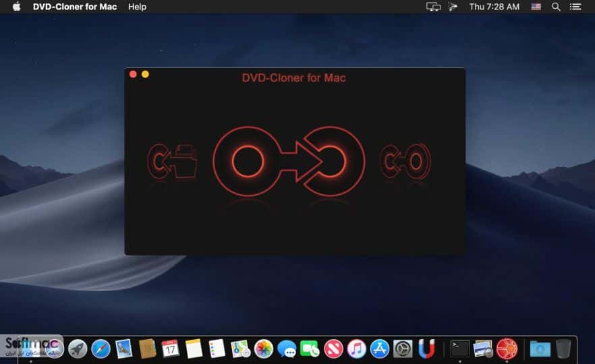Open the Help menu
Screen dimensions: 595x364
[x=137, y=7]
